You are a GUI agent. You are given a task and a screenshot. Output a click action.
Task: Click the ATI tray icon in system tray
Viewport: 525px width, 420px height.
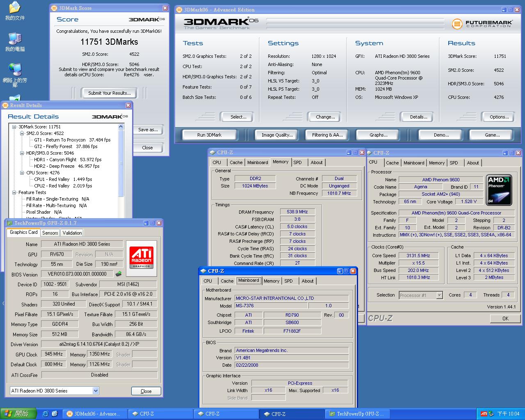pos(484,413)
